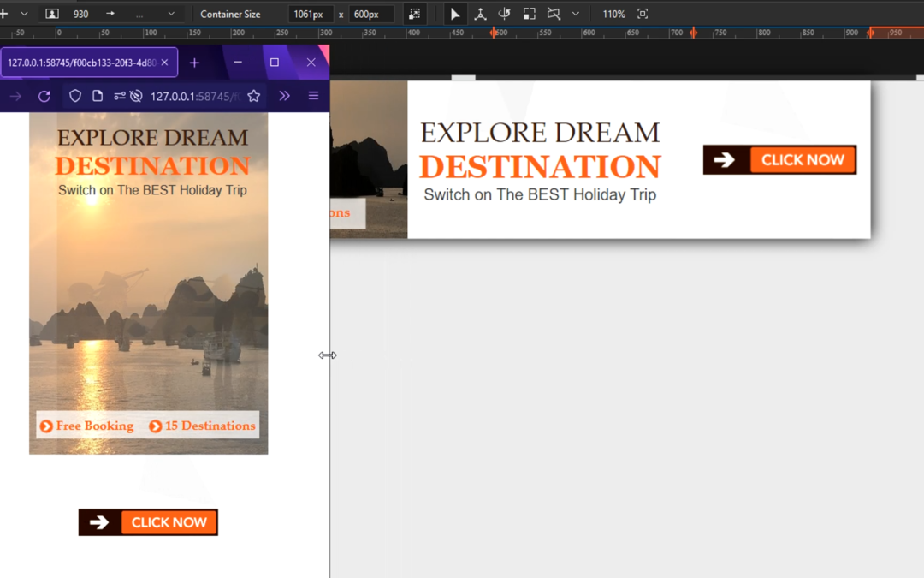This screenshot has height=578, width=924.
Task: Reload the current page
Action: (x=44, y=96)
